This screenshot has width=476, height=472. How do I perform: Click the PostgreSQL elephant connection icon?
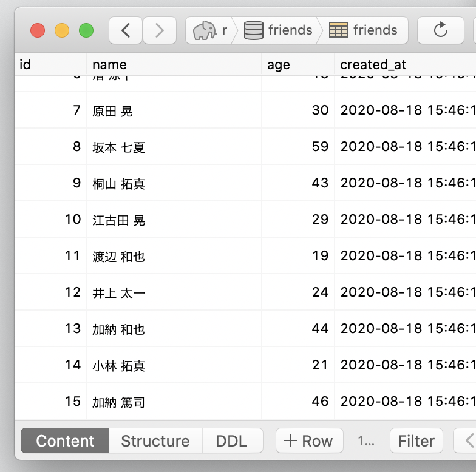[x=205, y=30]
